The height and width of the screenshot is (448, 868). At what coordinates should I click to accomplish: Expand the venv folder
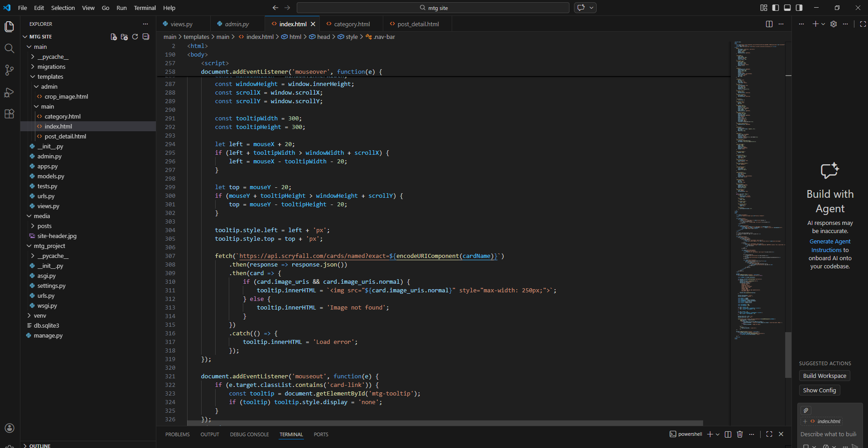pos(40,315)
